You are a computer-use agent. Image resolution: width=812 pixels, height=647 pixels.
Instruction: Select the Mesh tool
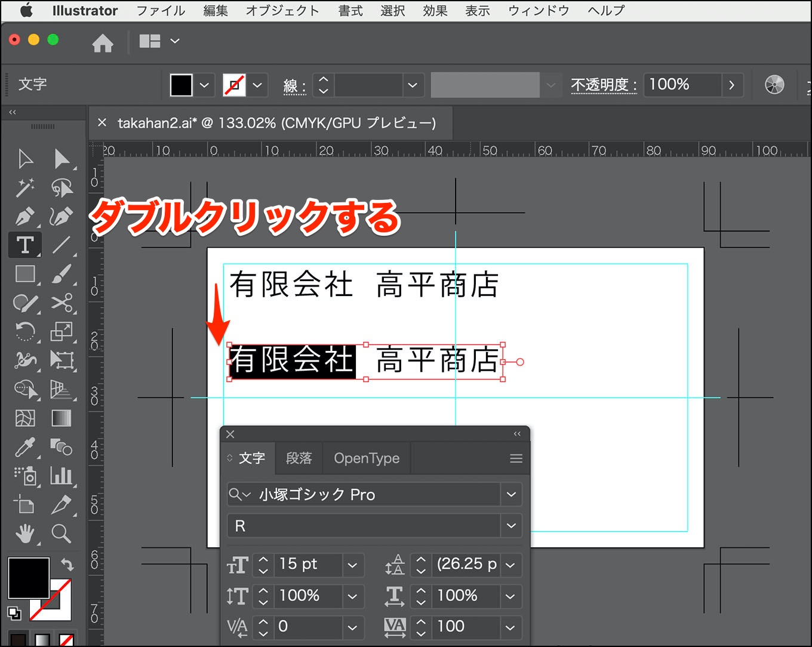25,418
